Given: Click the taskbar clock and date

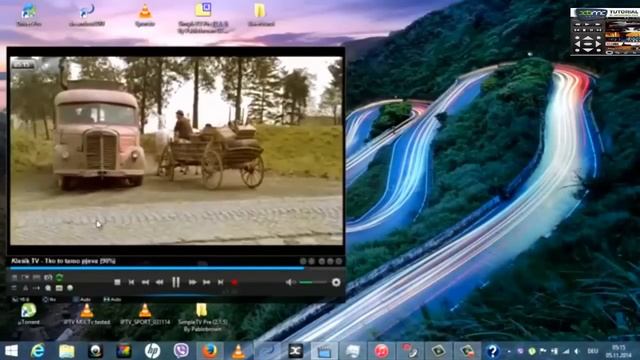Looking at the screenshot, I should click(x=618, y=351).
